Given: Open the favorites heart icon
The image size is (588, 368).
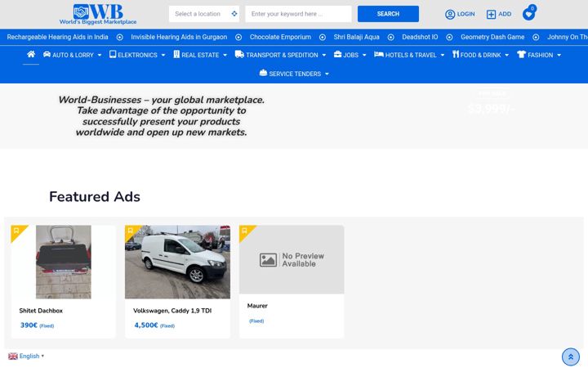Looking at the screenshot, I should [x=528, y=14].
